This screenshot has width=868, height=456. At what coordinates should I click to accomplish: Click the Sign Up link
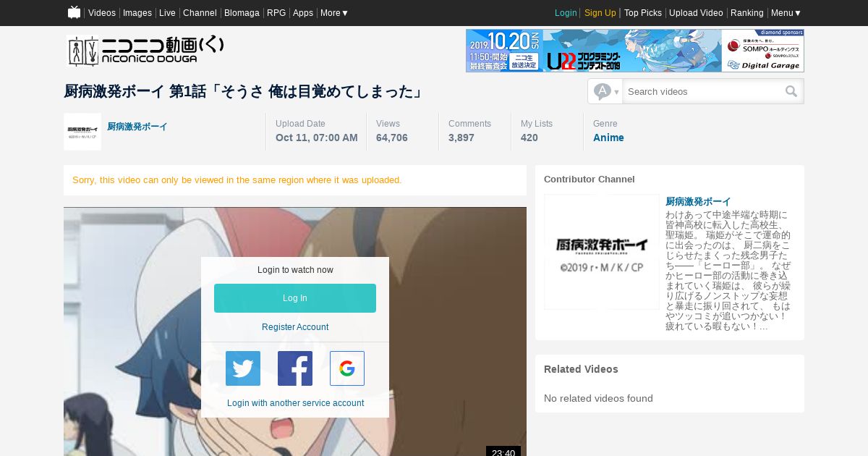tap(600, 13)
